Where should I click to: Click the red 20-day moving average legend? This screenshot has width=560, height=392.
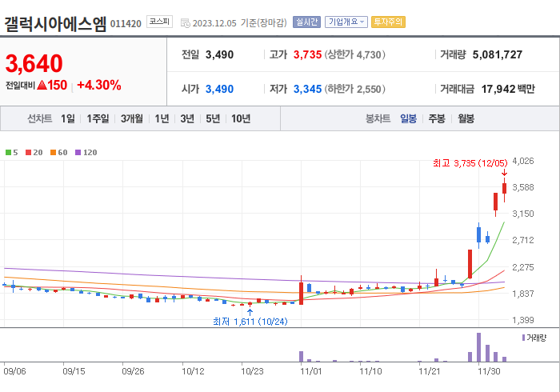point(34,153)
